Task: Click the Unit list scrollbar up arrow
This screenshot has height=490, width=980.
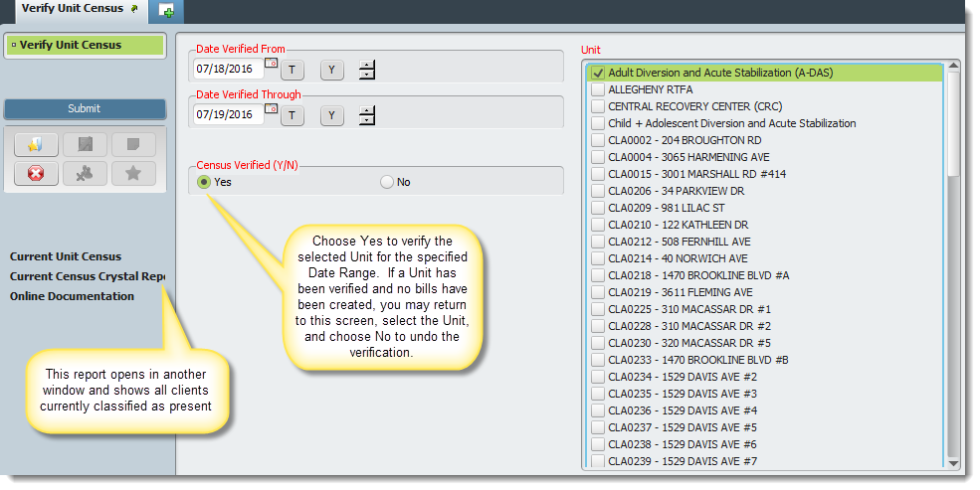Action: tap(953, 65)
